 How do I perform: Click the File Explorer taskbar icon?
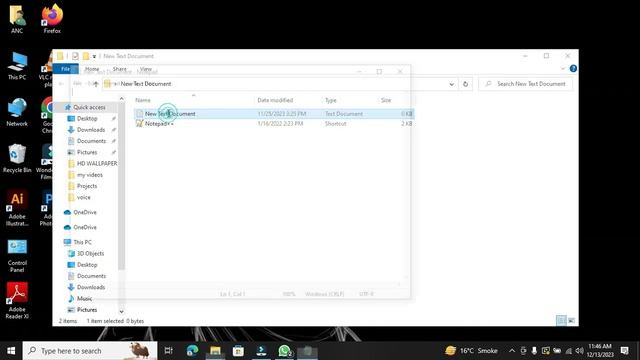tap(215, 351)
